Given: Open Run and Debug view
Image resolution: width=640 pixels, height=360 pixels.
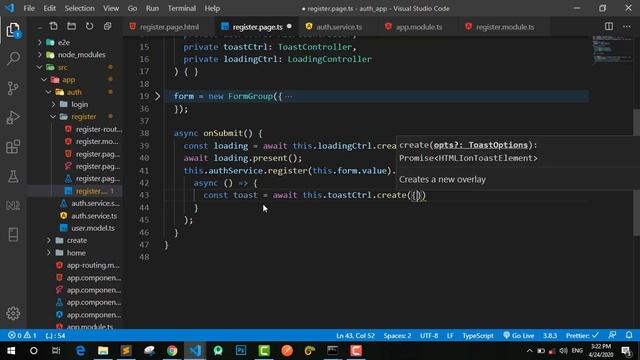Looking at the screenshot, I should click(13, 118).
